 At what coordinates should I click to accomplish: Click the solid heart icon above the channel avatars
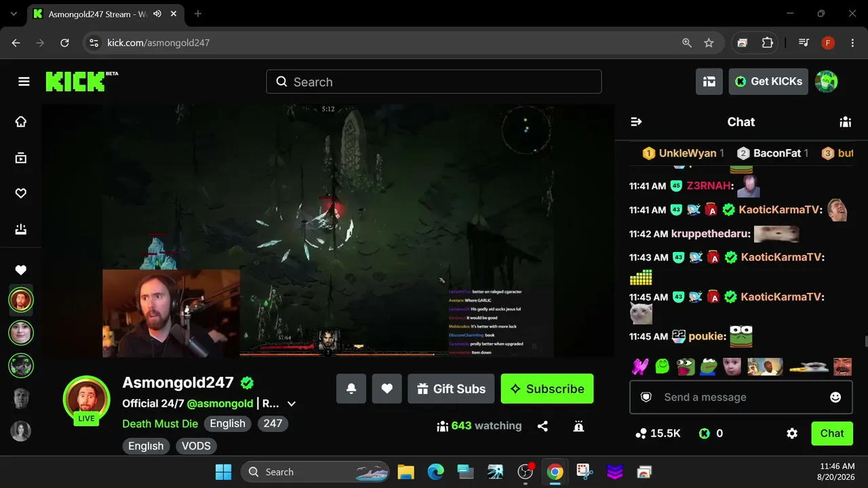(21, 270)
